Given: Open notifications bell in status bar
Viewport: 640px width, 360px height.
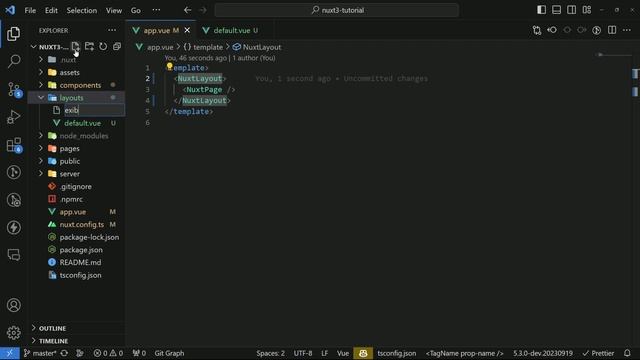Looking at the screenshot, I should click(x=627, y=353).
